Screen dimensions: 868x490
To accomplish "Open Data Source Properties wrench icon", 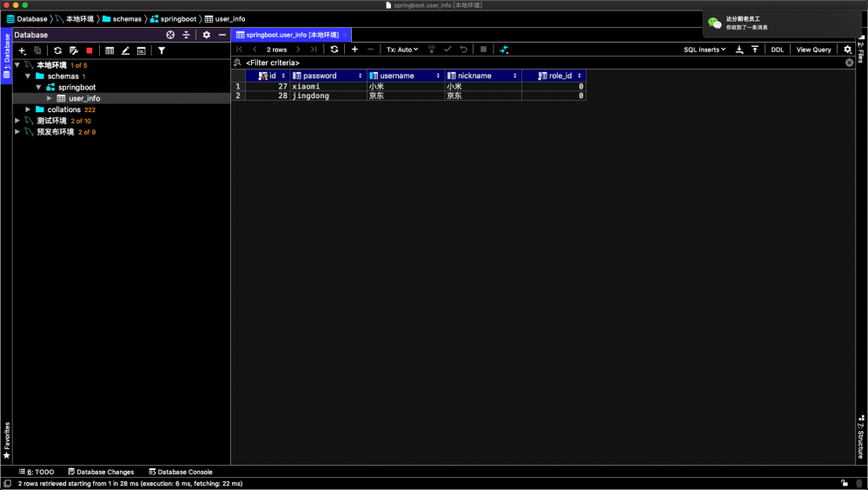I will [x=74, y=50].
